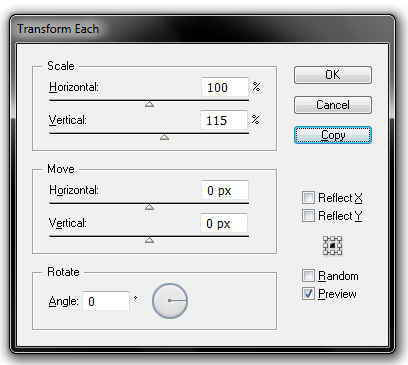Click the Copy button
This screenshot has height=365, width=408.
[x=333, y=135]
